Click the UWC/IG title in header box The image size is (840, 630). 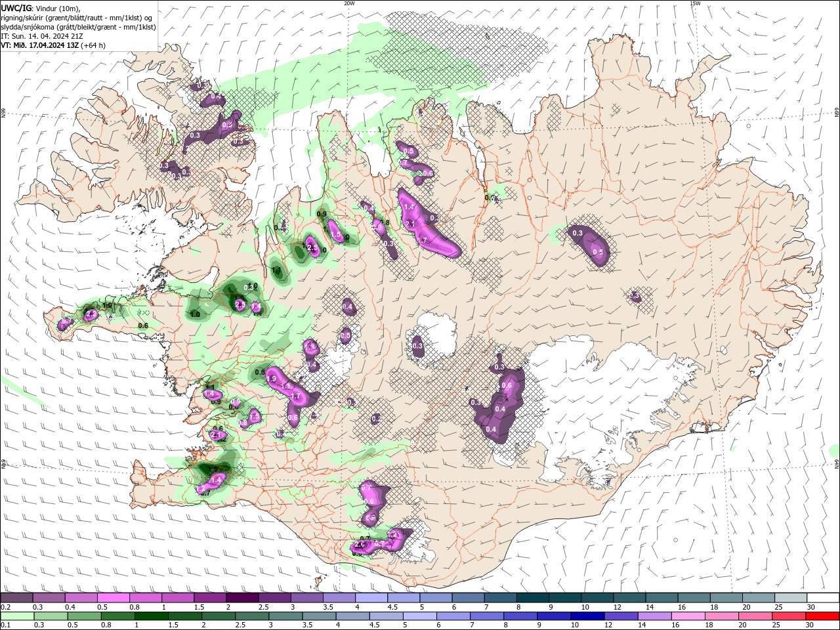coord(15,8)
